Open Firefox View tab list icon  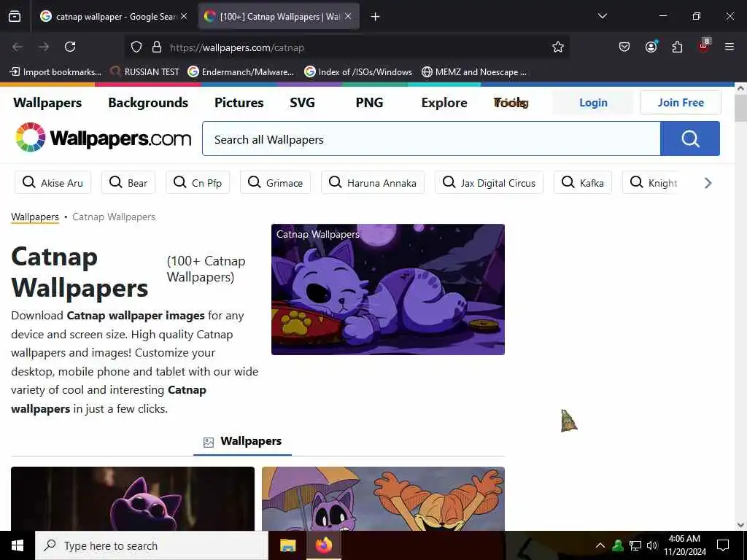point(15,16)
